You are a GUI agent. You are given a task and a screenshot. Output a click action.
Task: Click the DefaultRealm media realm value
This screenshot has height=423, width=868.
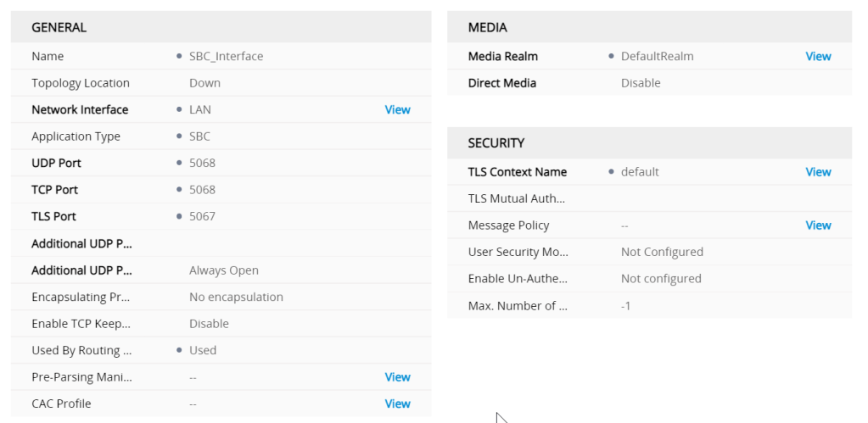(657, 56)
